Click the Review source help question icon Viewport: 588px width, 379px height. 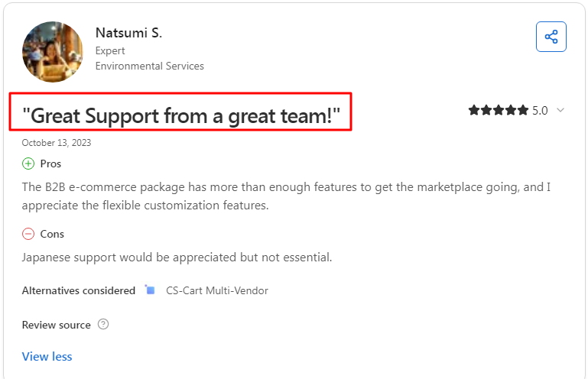point(103,324)
